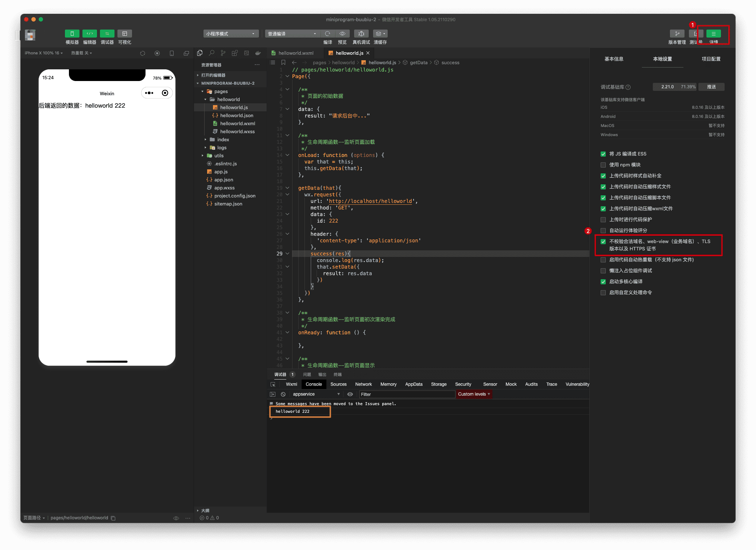Open the 小程序模式 mode dropdown
The height and width of the screenshot is (550, 756).
[x=230, y=34]
